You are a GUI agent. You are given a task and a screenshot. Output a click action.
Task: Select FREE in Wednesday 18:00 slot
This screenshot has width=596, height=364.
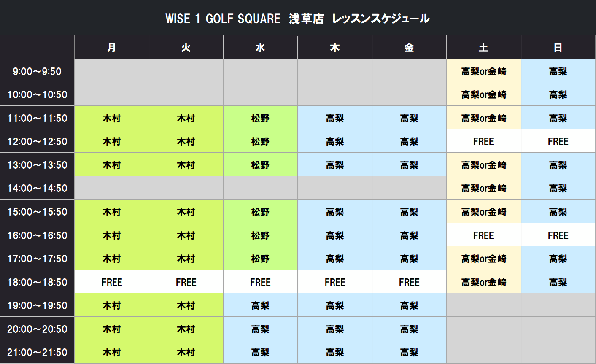(x=260, y=282)
